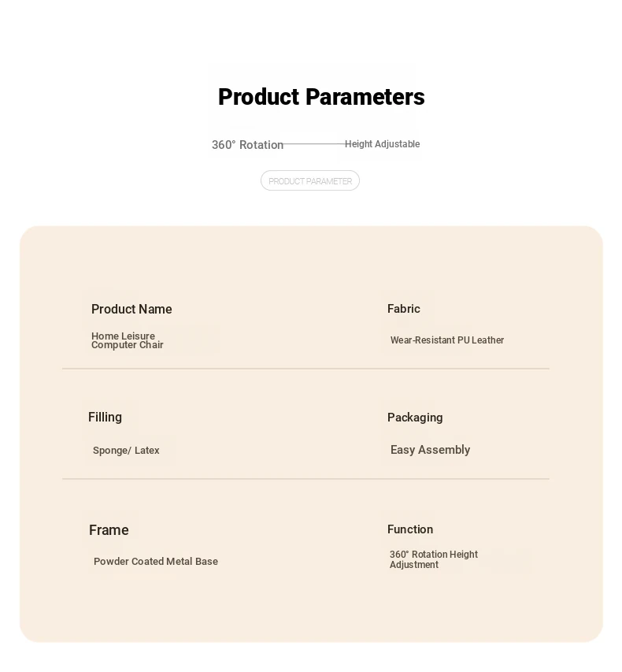Image resolution: width=622 pixels, height=672 pixels.
Task: Click the line between Rotation and Height Adjustable
Action: 314,143
